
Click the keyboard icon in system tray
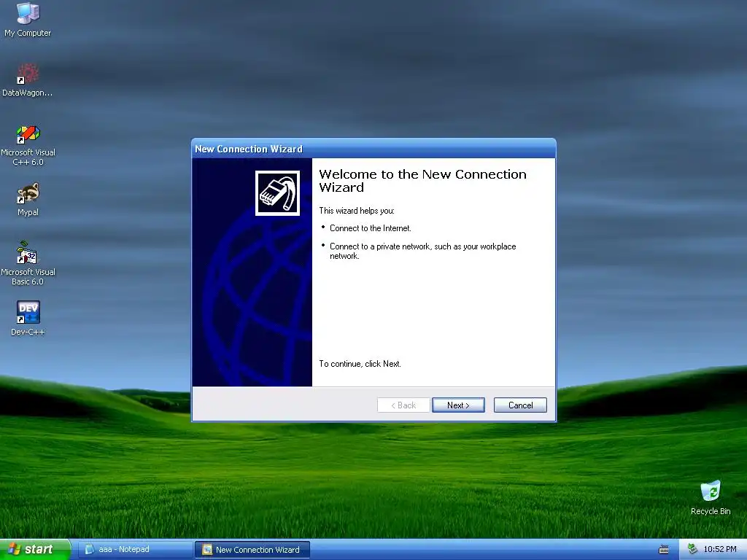pos(664,550)
